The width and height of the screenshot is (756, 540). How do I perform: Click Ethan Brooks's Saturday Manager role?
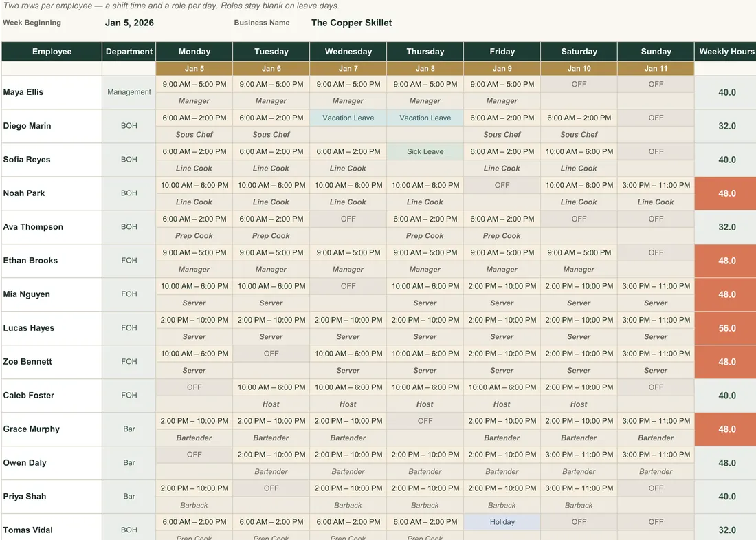(x=579, y=270)
